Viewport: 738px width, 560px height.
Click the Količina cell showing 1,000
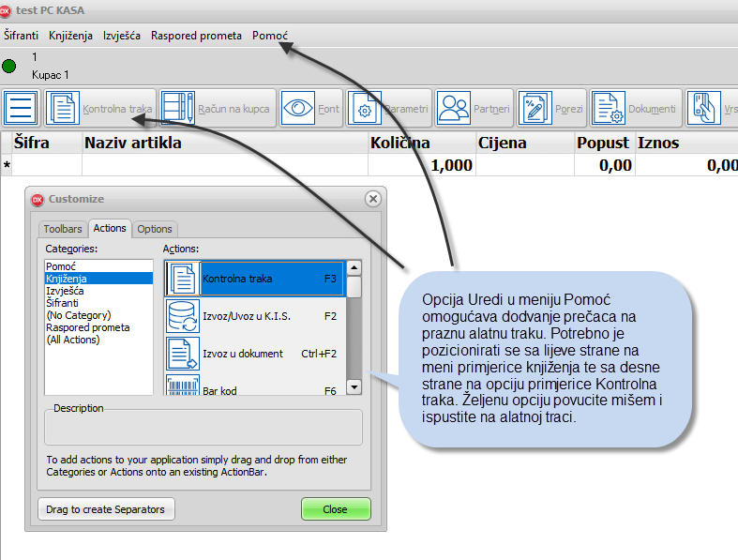click(x=422, y=165)
